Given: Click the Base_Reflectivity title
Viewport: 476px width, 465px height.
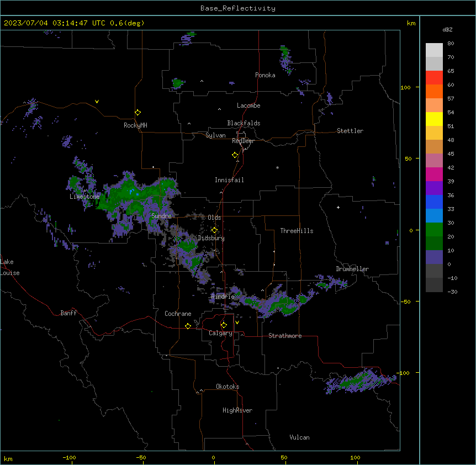Looking at the screenshot, I should [238, 8].
